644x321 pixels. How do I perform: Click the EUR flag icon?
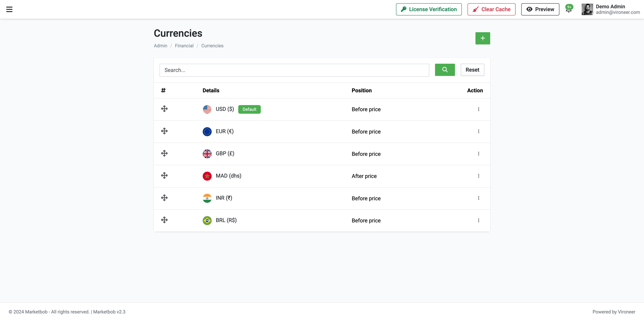click(x=207, y=132)
